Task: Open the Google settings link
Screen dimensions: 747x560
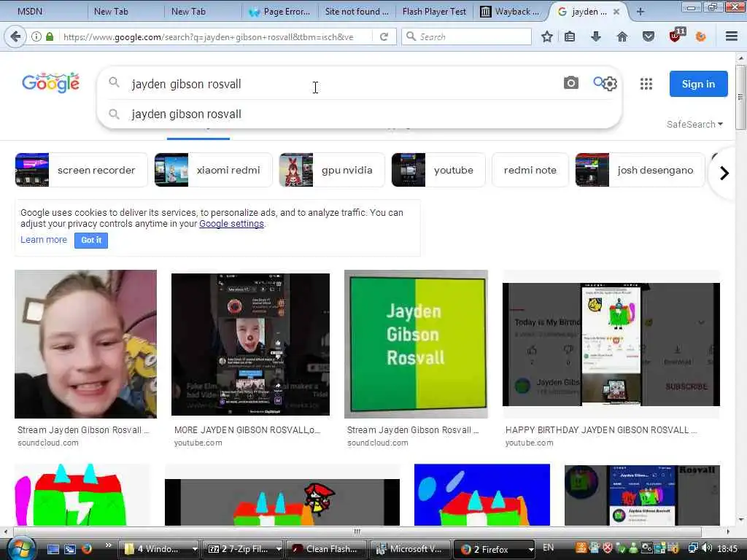Action: 231,224
